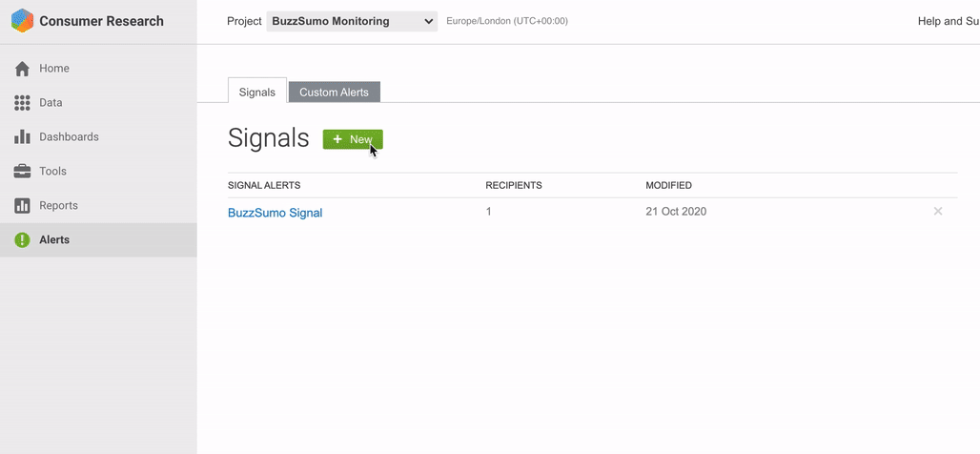Click the Modified column header
This screenshot has height=454, width=980.
[668, 185]
